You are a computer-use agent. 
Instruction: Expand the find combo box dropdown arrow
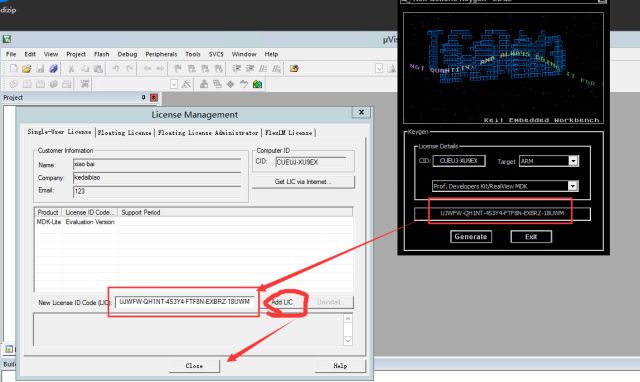pyautogui.click(x=379, y=69)
